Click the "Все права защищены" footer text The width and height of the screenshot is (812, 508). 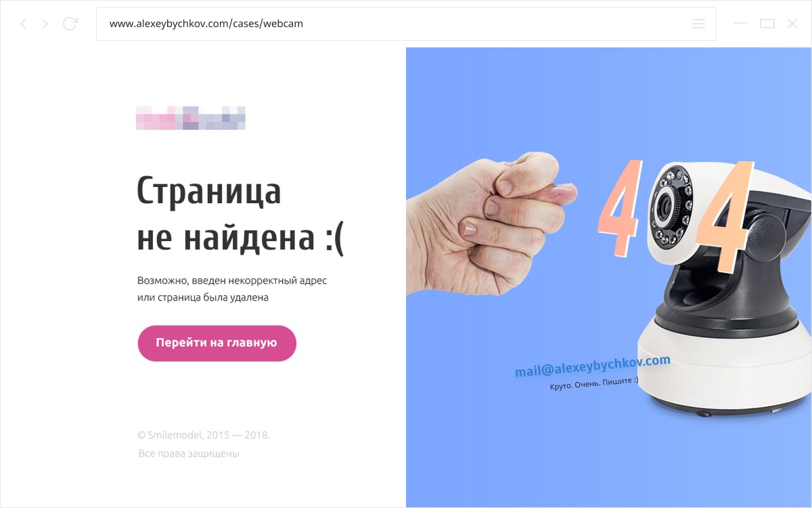(x=189, y=454)
